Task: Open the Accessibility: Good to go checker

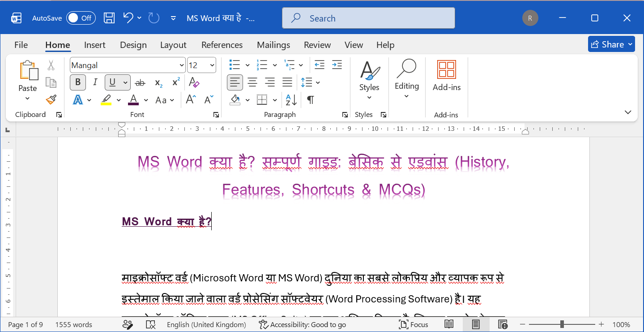Action: [303, 324]
